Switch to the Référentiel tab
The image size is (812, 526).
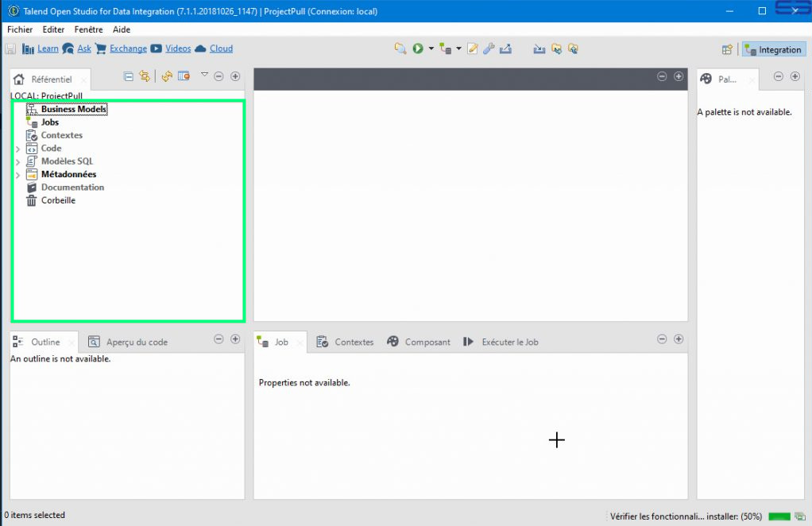50,79
